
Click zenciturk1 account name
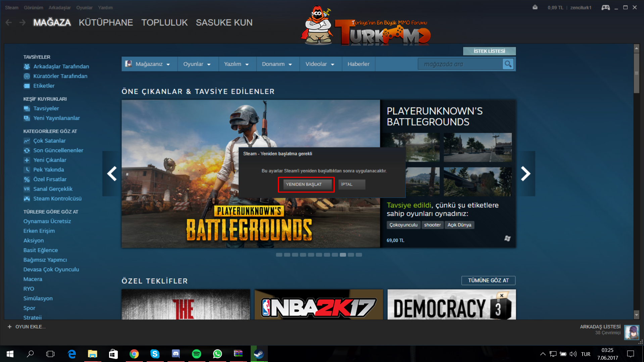click(581, 7)
